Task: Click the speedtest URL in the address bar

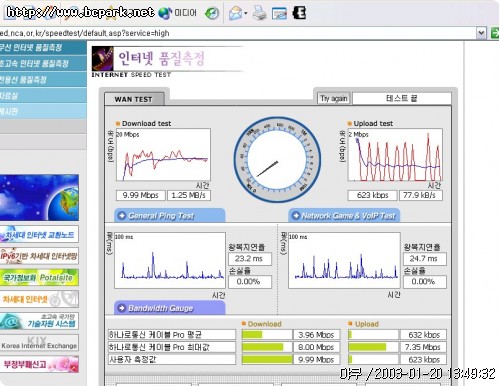Action: click(x=85, y=33)
